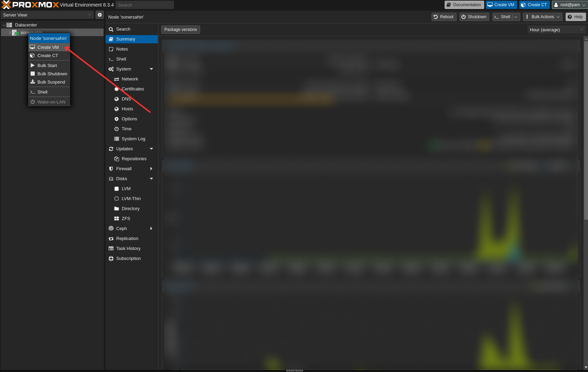This screenshot has width=588, height=372.
Task: Collapse the System section arrow
Action: click(151, 69)
